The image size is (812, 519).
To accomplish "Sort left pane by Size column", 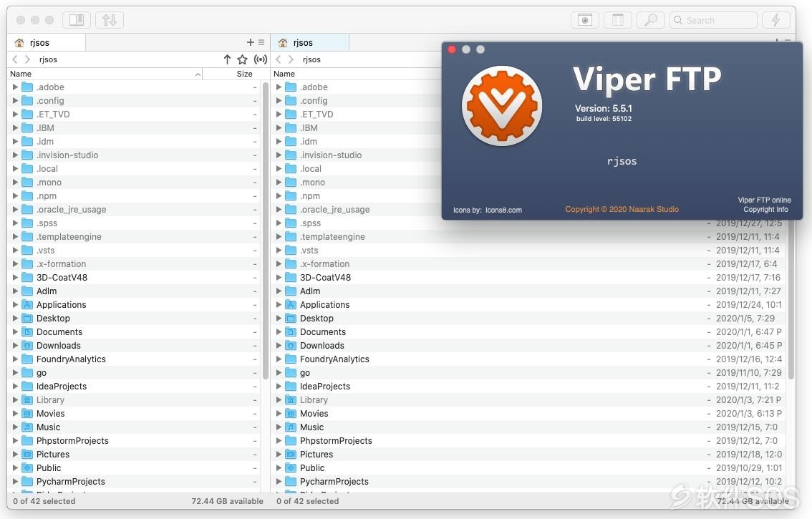I will 236,74.
